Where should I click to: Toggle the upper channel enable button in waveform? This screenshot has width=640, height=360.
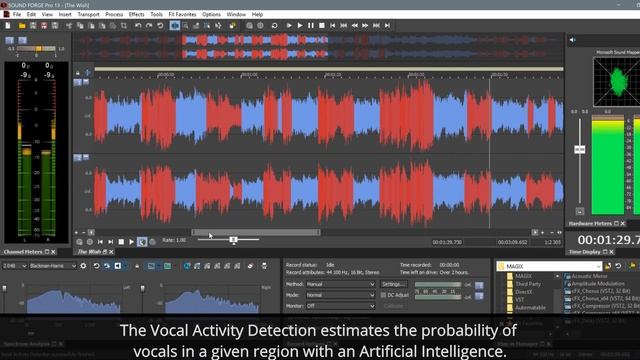click(x=77, y=82)
